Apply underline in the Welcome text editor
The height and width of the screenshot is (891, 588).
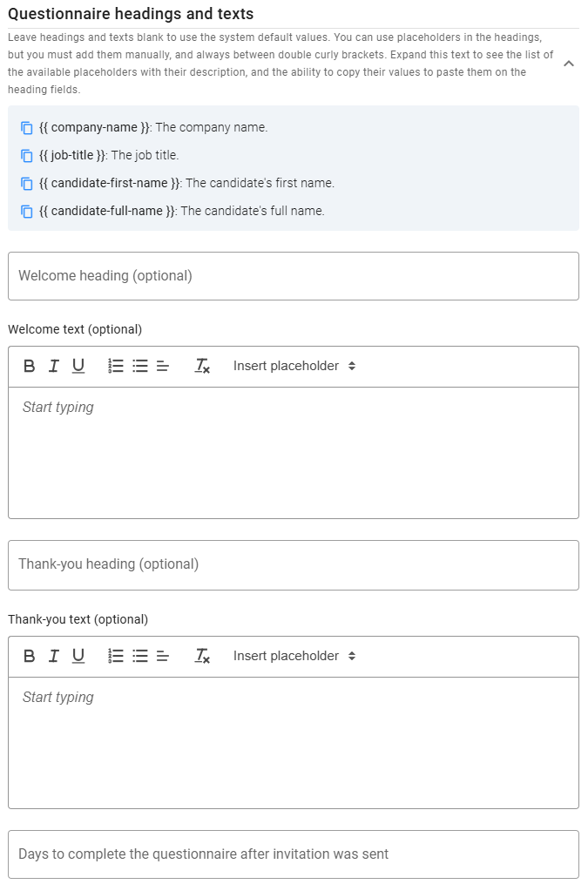tap(78, 366)
